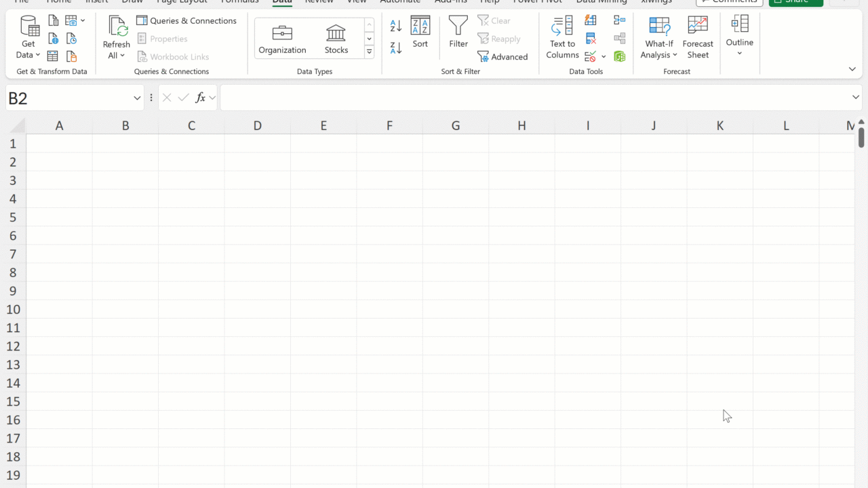Toggle the Queries & Connections pane
868x488 pixels.
pos(186,21)
